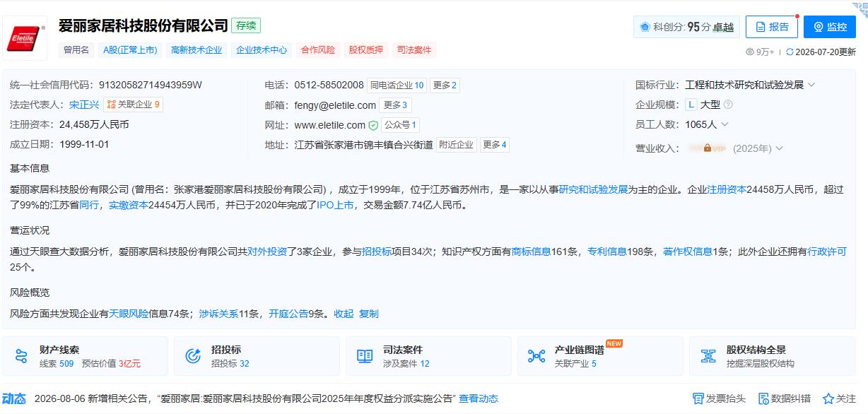Image resolution: width=868 pixels, height=414 pixels.
Task: Open the 招投标 link in 营运状况
Action: click(x=377, y=252)
